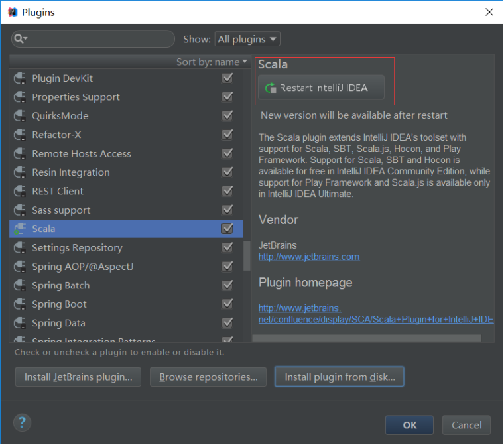Click the REST Client plugin icon
Image resolution: width=504 pixels, height=445 pixels.
point(19,192)
